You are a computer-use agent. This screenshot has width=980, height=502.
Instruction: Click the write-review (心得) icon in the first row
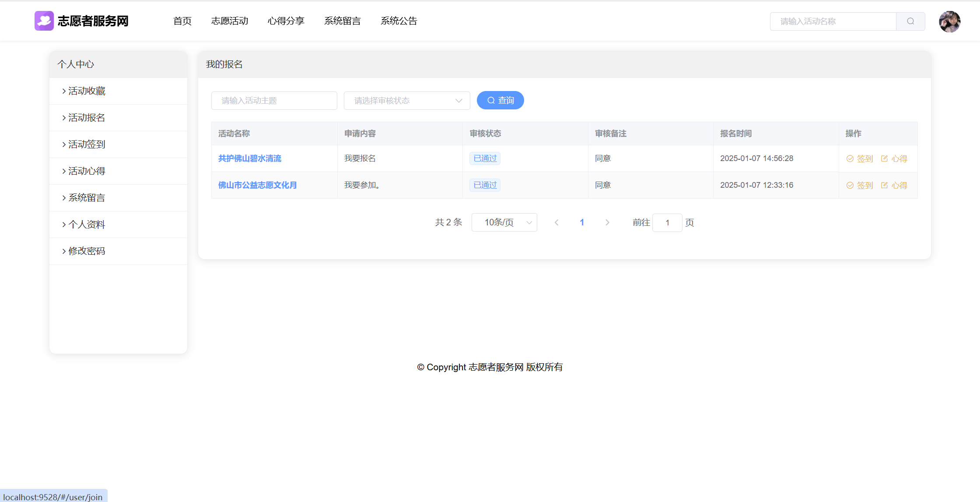point(884,159)
